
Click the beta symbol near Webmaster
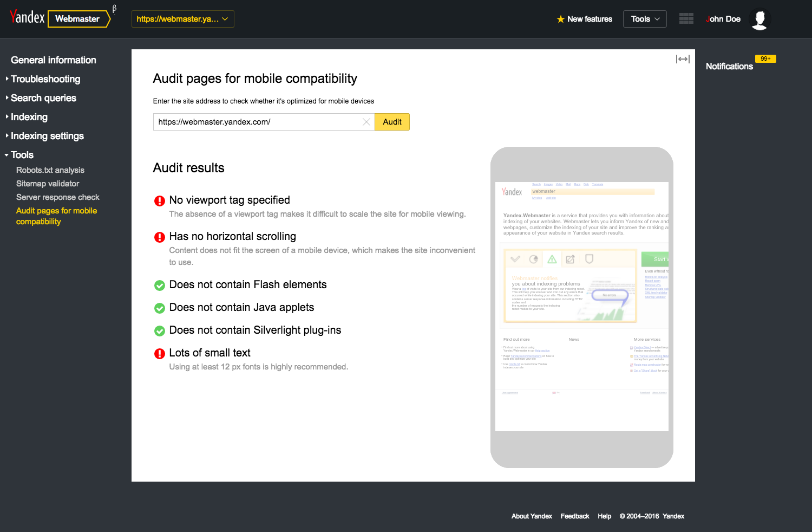[x=114, y=8]
